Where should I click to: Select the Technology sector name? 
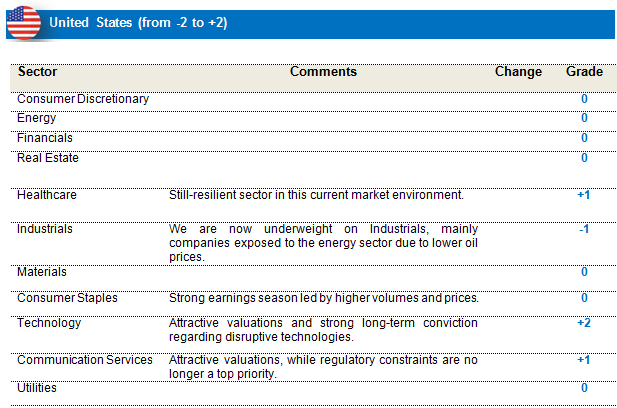[x=49, y=324]
